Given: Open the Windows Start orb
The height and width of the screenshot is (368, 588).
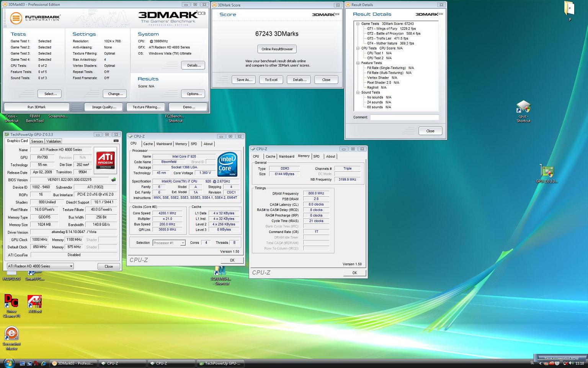Looking at the screenshot, I should (x=8, y=362).
